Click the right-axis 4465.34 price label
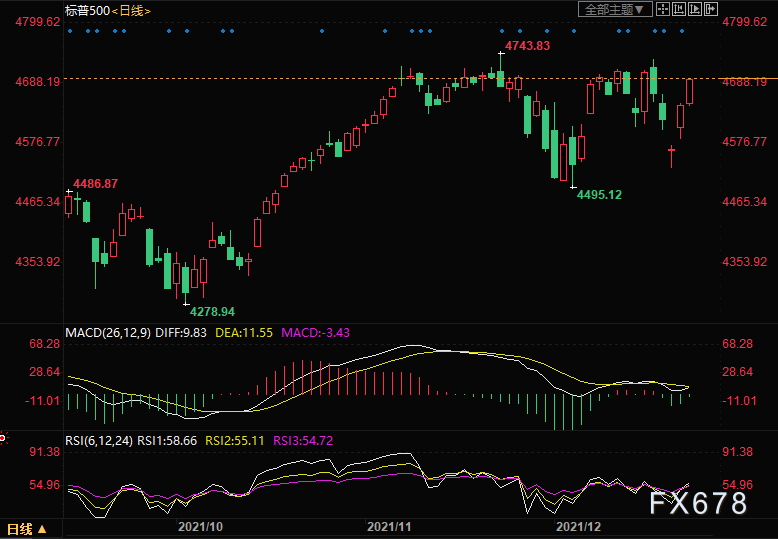 [x=745, y=202]
